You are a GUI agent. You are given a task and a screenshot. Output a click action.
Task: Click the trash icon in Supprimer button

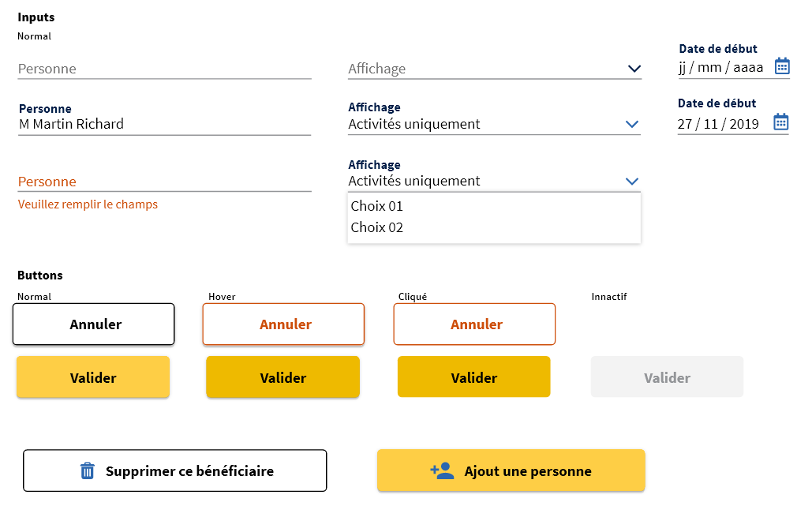[x=88, y=470]
